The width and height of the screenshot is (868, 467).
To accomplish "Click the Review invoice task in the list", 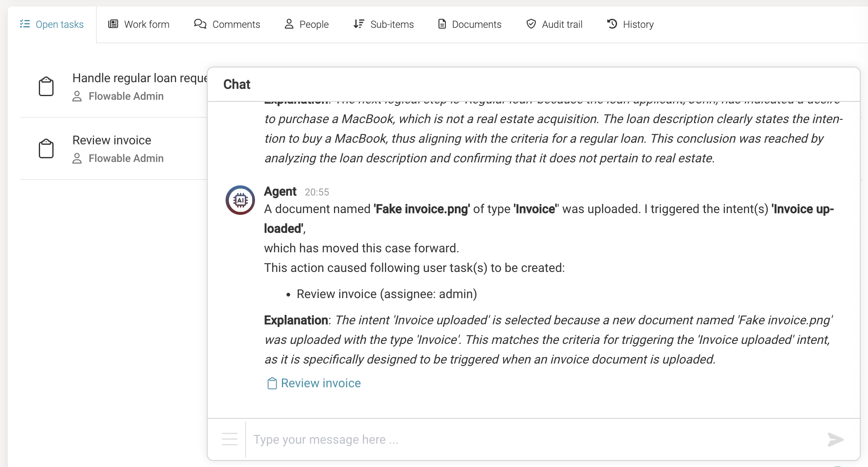I will (x=112, y=140).
